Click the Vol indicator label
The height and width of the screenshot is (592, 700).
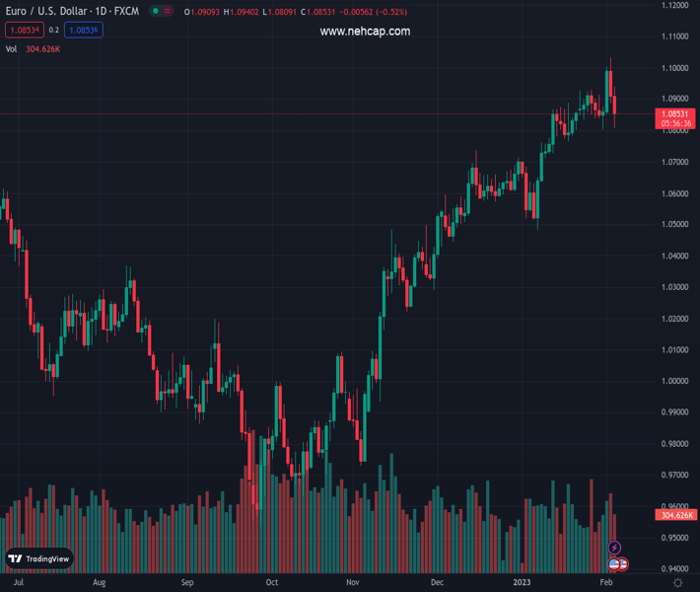coord(12,48)
